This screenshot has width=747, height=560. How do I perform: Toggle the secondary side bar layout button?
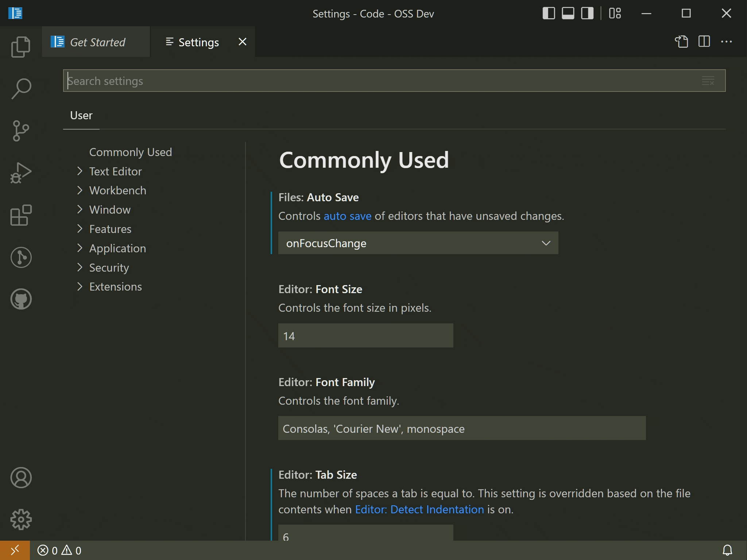[587, 13]
